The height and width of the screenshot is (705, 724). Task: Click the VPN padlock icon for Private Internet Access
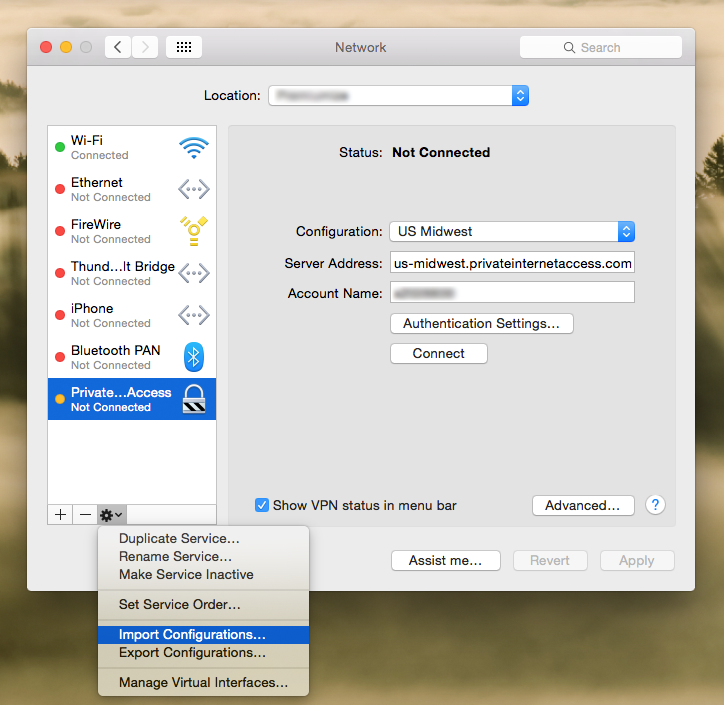pos(194,399)
